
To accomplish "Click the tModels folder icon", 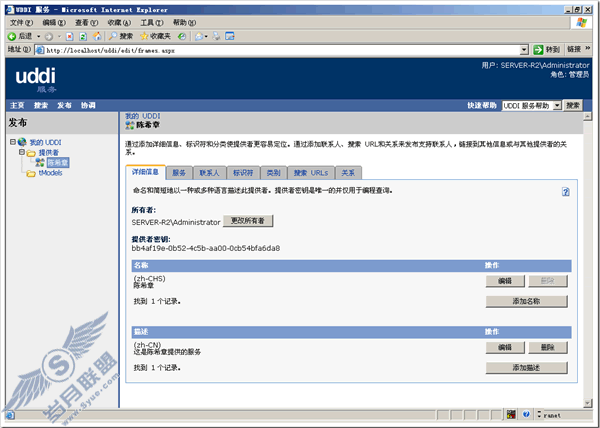I will click(31, 174).
